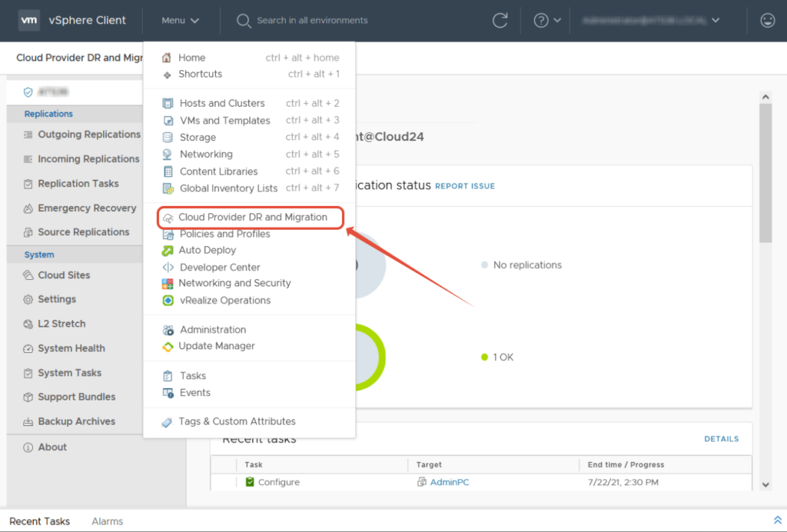The width and height of the screenshot is (787, 532).
Task: Open the AdminPC target link
Action: click(x=450, y=482)
